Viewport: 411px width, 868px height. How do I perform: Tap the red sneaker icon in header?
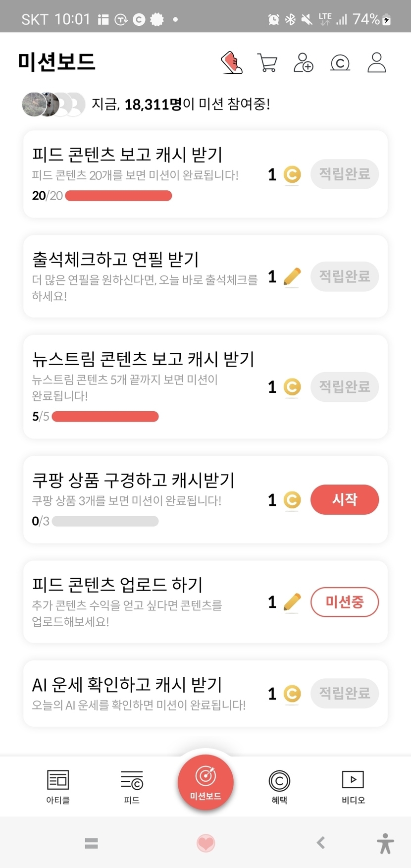click(x=231, y=63)
